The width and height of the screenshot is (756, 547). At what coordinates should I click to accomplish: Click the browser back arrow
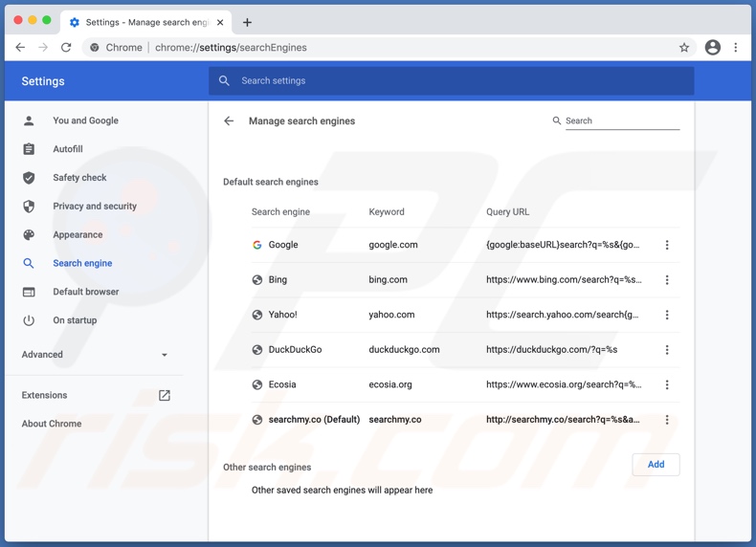[x=20, y=47]
